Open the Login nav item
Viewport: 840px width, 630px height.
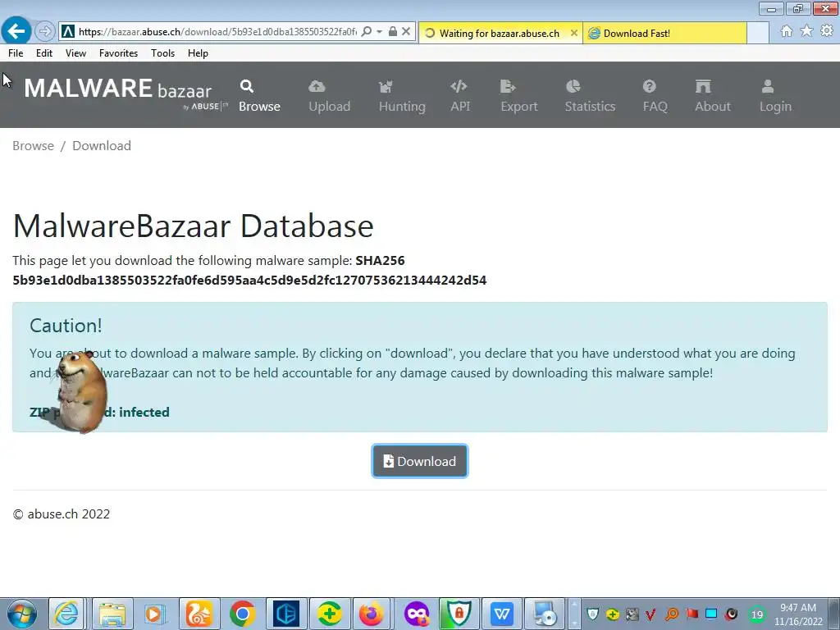775,96
